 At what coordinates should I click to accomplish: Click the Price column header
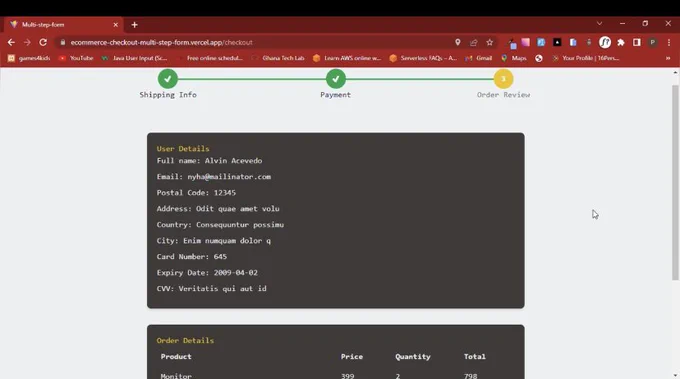click(352, 357)
